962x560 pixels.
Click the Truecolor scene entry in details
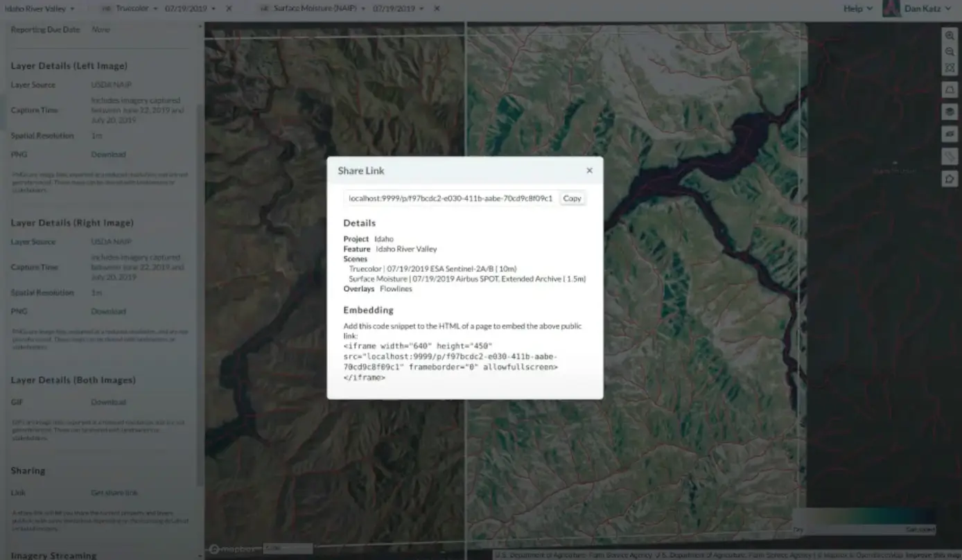pyautogui.click(x=433, y=269)
